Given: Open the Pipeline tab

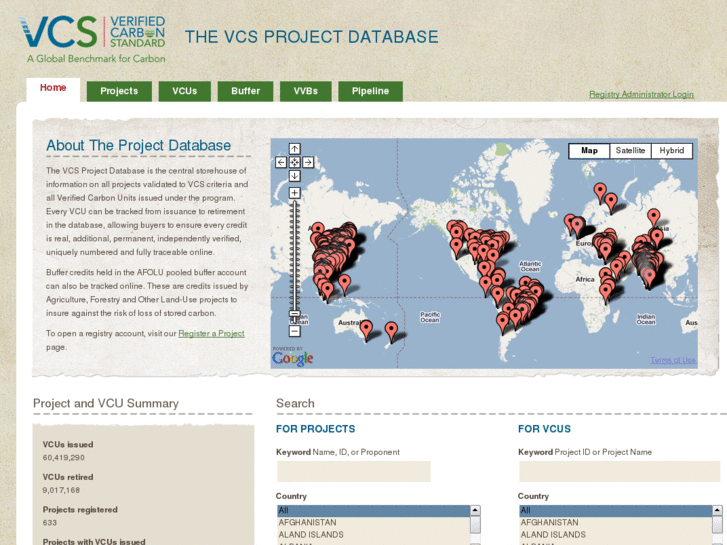Looking at the screenshot, I should pos(370,91).
